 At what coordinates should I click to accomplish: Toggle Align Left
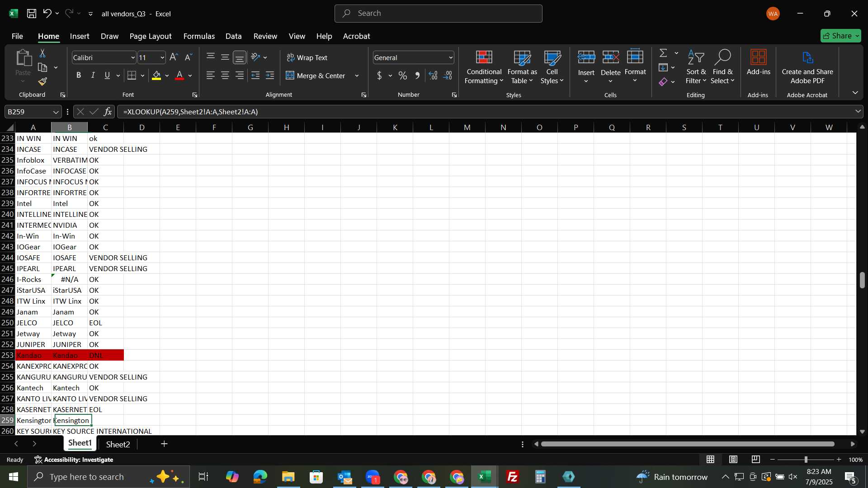click(211, 75)
